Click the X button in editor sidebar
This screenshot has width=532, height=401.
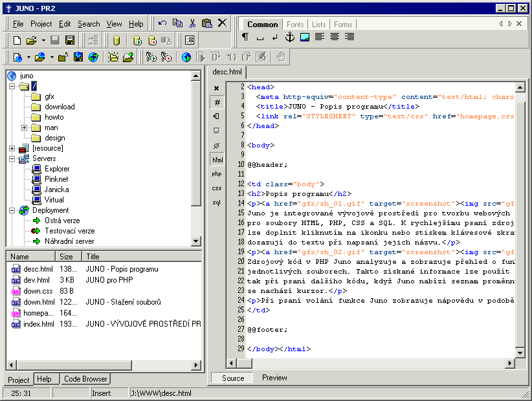point(216,88)
